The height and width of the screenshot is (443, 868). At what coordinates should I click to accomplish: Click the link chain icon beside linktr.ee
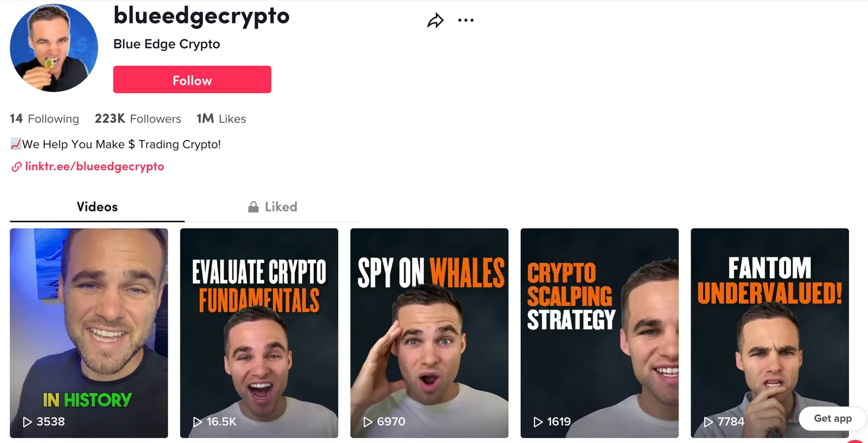click(17, 167)
